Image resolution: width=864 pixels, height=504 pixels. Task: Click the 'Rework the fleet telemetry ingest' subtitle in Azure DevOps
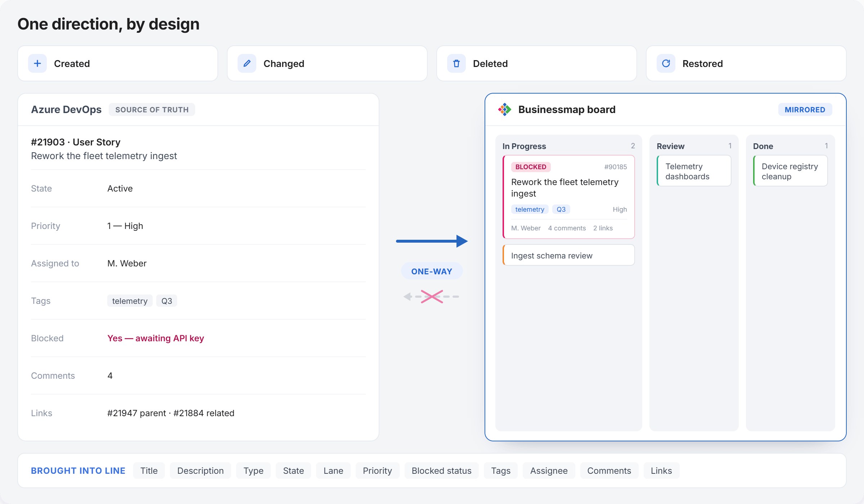point(104,156)
